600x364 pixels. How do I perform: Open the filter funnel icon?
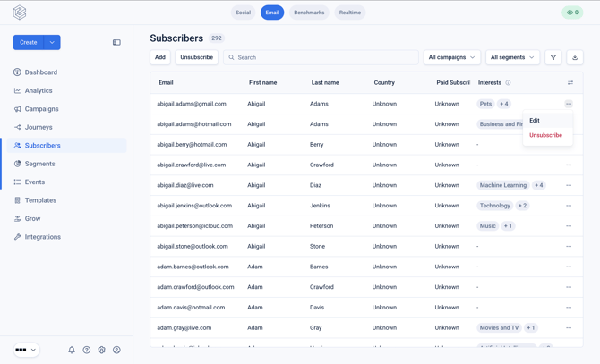click(553, 57)
